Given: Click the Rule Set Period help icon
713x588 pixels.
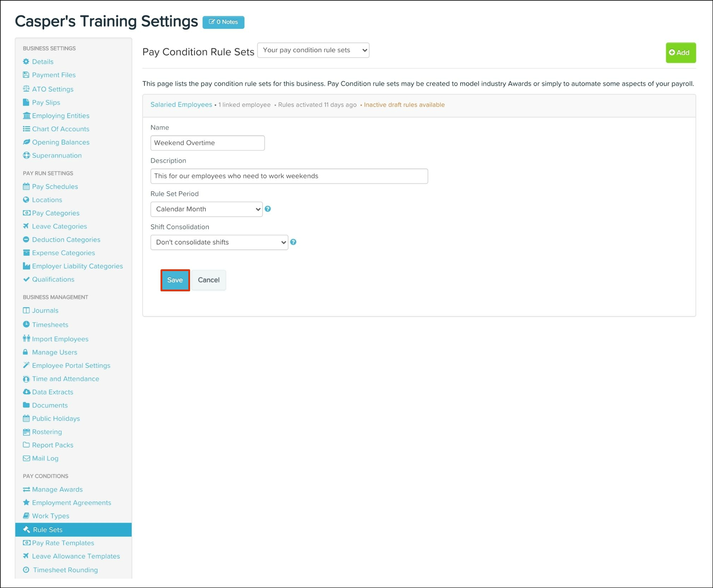Looking at the screenshot, I should click(268, 209).
